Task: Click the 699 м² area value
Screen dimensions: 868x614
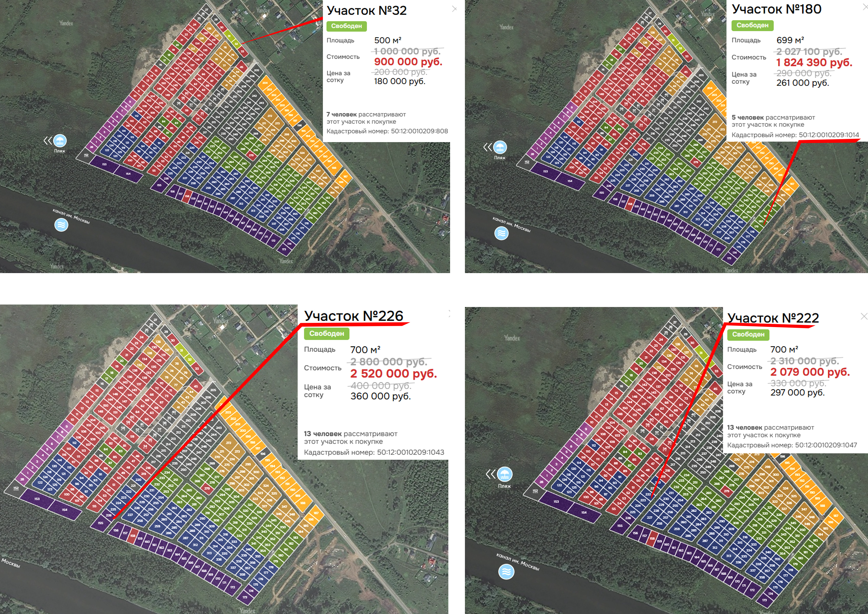Action: pos(790,40)
